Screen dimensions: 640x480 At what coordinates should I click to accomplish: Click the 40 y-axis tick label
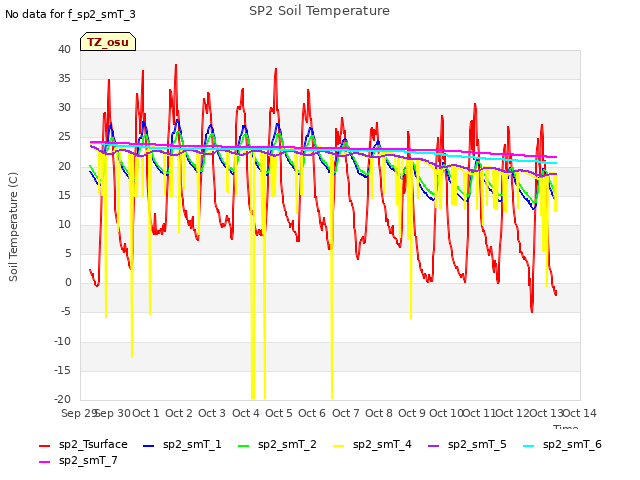click(64, 49)
